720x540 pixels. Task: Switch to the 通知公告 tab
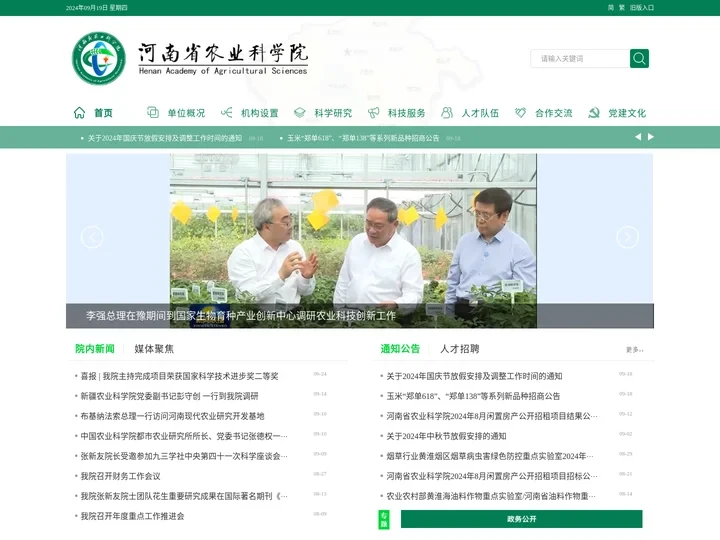click(x=400, y=349)
